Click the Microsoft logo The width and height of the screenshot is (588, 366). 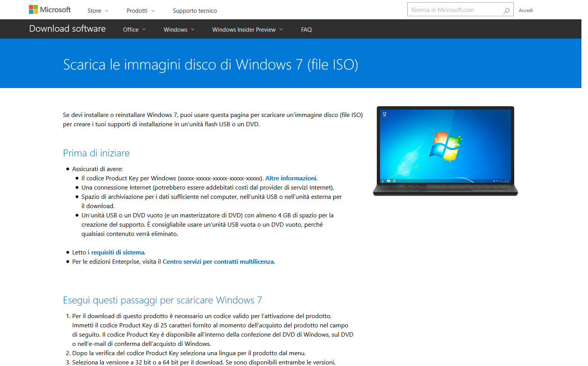[x=50, y=10]
